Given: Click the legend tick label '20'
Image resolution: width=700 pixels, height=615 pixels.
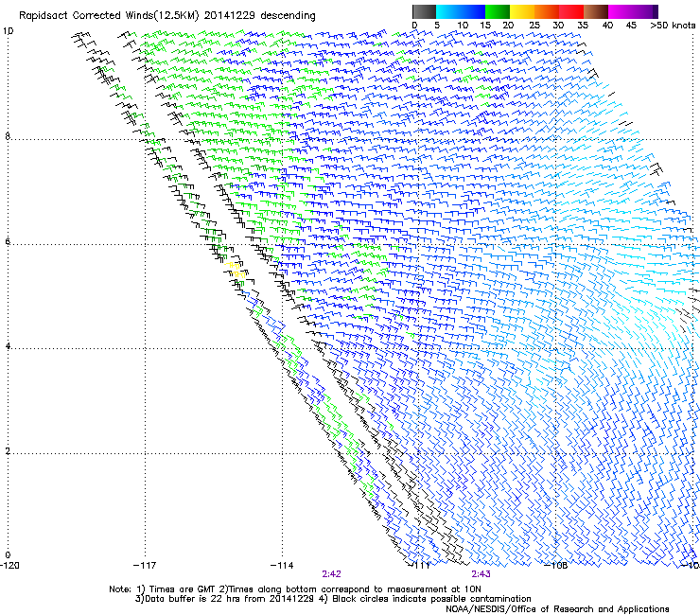Looking at the screenshot, I should pyautogui.click(x=508, y=26).
